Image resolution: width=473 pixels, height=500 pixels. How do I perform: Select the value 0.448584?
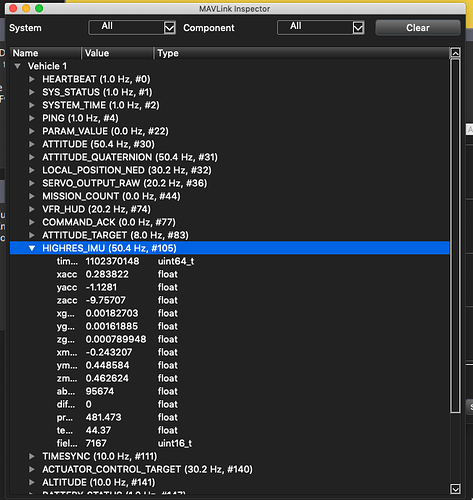[x=107, y=365]
